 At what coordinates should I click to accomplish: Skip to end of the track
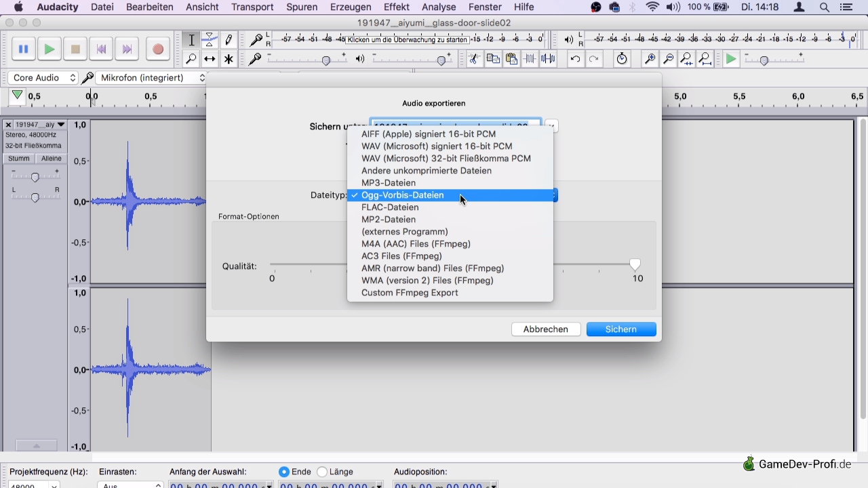point(127,49)
